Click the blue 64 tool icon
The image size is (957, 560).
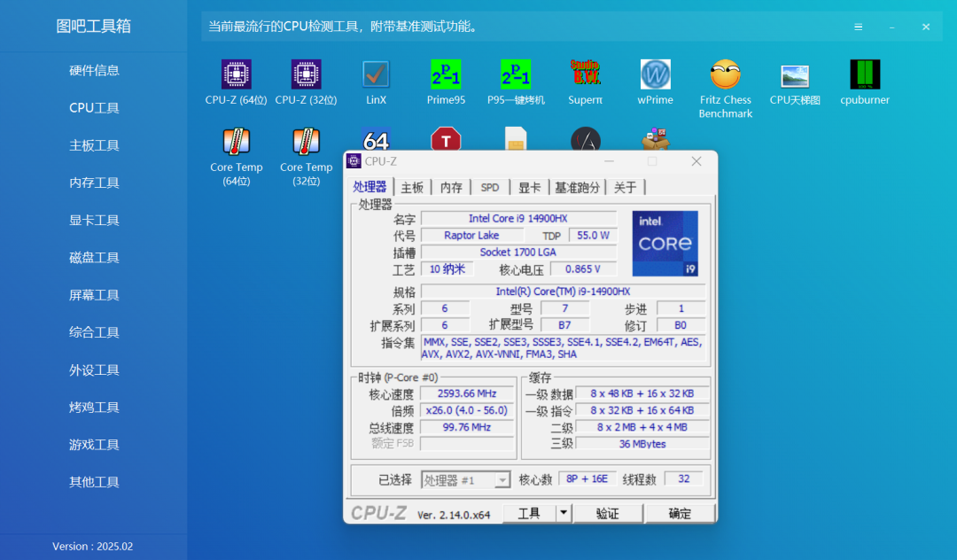click(x=376, y=140)
